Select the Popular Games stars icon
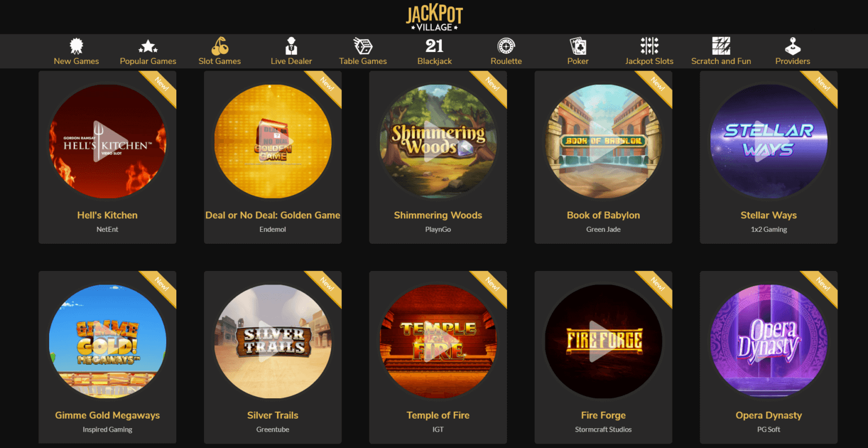 148,46
